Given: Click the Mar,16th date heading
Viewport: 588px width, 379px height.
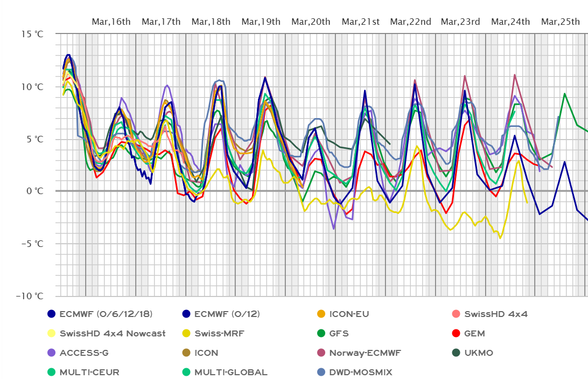Looking at the screenshot, I should 111,22.
